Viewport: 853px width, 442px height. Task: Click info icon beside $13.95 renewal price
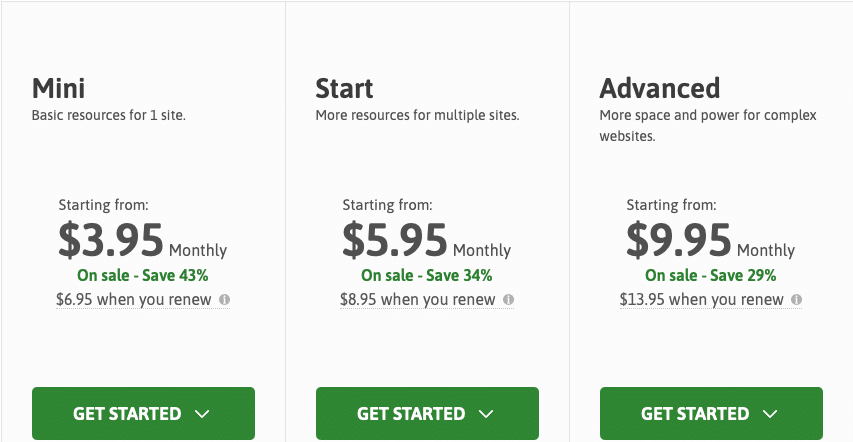796,299
